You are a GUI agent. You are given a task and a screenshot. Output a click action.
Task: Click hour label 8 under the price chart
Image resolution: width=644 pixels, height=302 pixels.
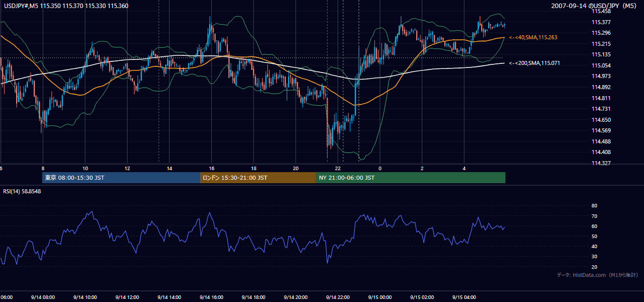pos(43,168)
